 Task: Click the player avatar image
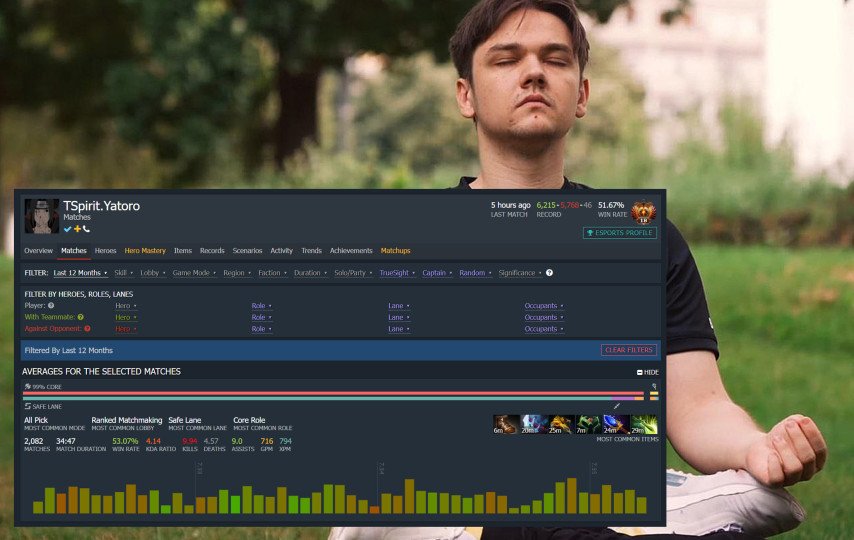tap(41, 215)
